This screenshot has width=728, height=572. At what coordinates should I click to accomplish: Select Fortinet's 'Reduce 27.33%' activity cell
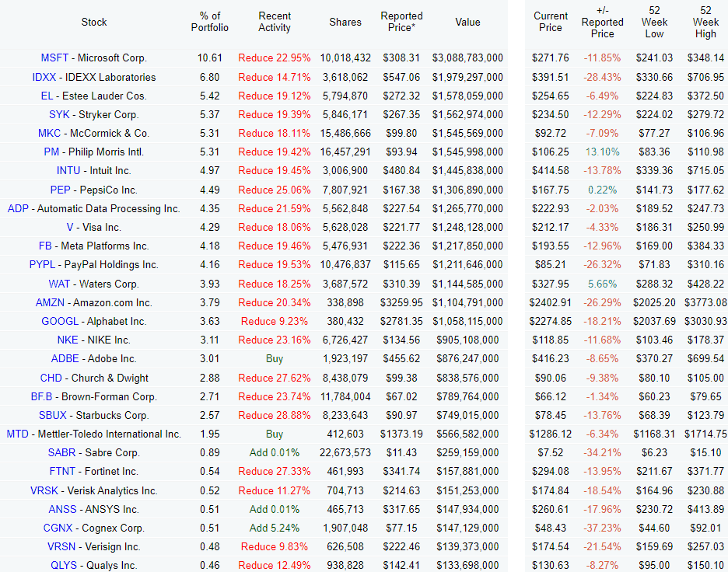275,471
